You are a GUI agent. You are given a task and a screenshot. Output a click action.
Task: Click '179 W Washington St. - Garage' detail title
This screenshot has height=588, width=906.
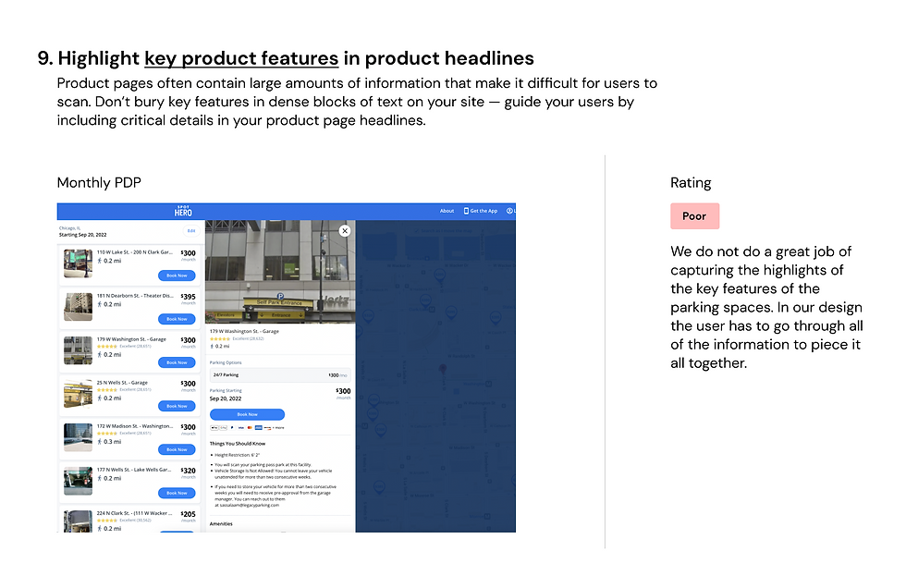tap(244, 332)
